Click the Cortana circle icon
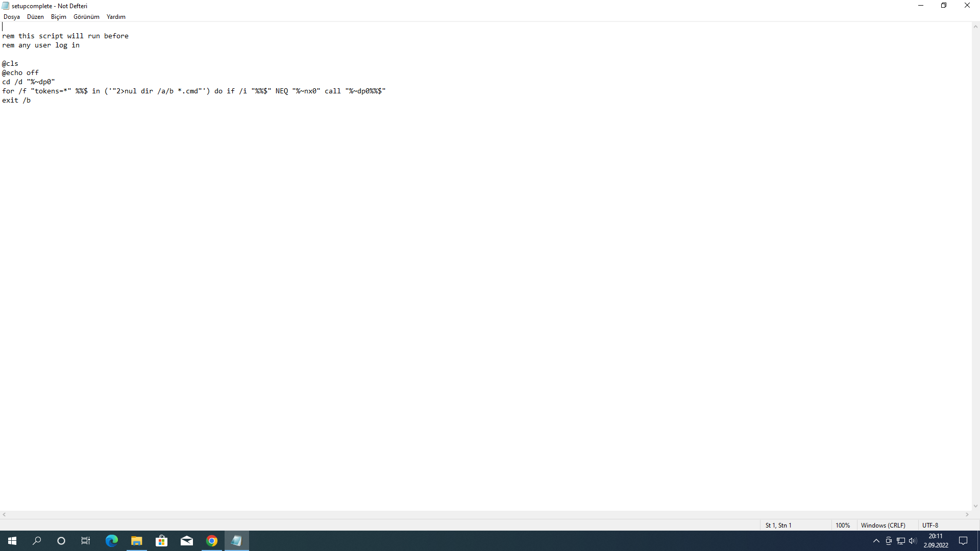This screenshot has height=551, width=980. point(61,541)
